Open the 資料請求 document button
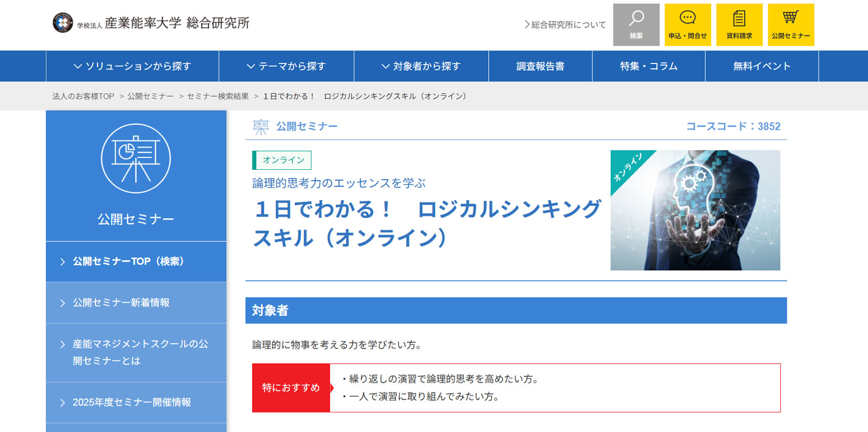The image size is (868, 432). coord(739,25)
